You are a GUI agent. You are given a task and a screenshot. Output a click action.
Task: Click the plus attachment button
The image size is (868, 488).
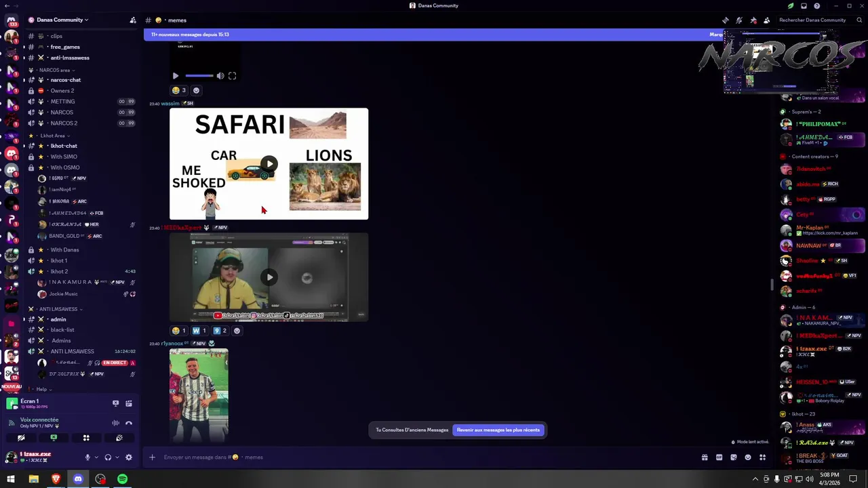pyautogui.click(x=153, y=457)
